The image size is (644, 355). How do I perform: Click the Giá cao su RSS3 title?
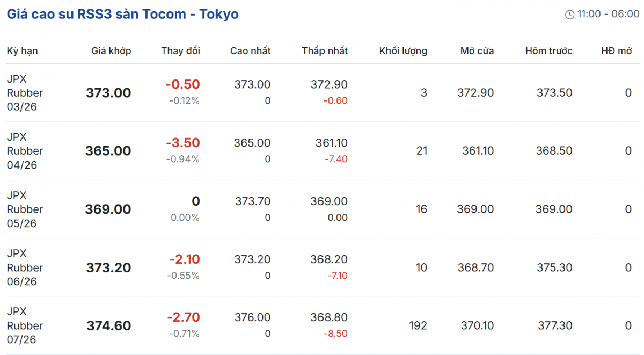[x=122, y=14]
